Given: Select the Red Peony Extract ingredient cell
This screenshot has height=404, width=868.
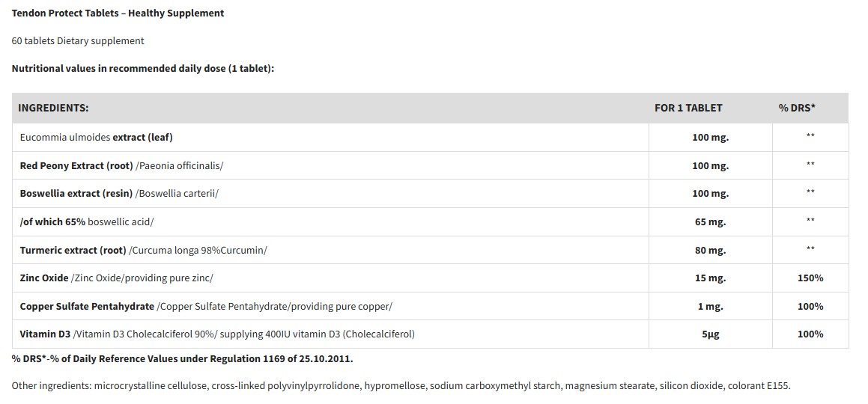Looking at the screenshot, I should tap(121, 165).
